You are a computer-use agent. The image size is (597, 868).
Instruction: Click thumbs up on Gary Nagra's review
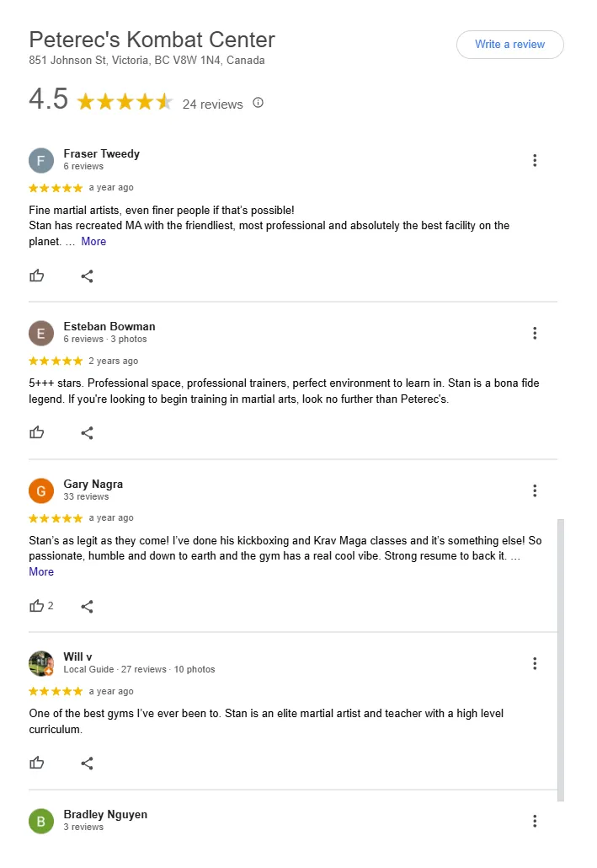[x=37, y=606]
